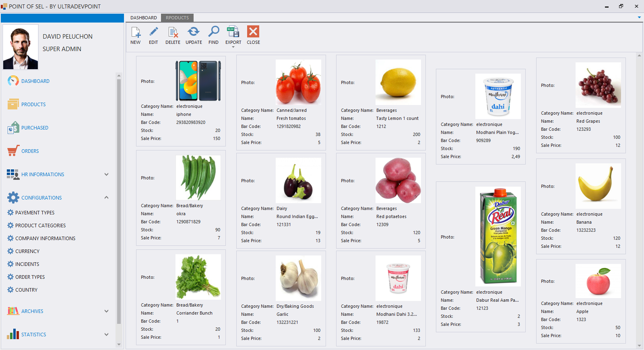Collapse the Configurations section chevron
The width and height of the screenshot is (644, 350).
coord(107,198)
